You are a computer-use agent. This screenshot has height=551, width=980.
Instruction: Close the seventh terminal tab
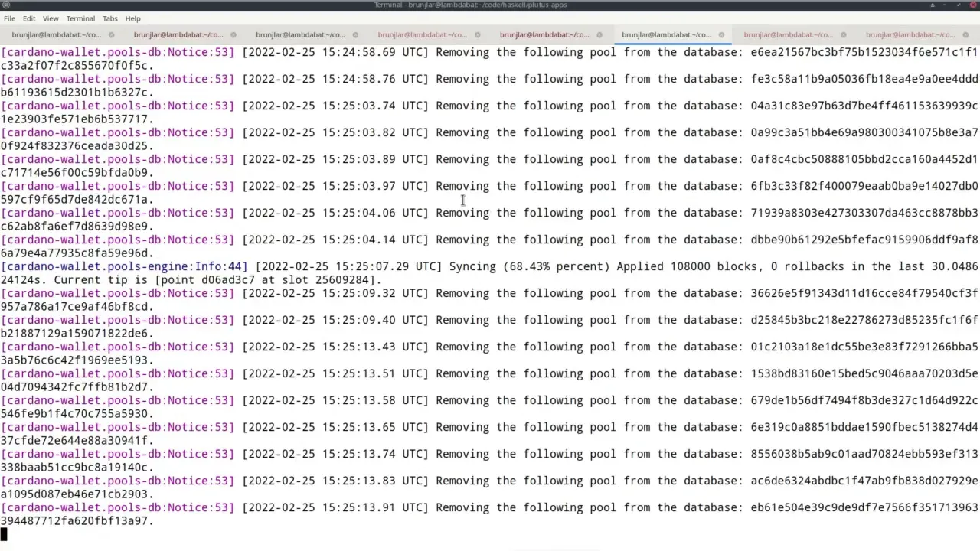coord(844,34)
